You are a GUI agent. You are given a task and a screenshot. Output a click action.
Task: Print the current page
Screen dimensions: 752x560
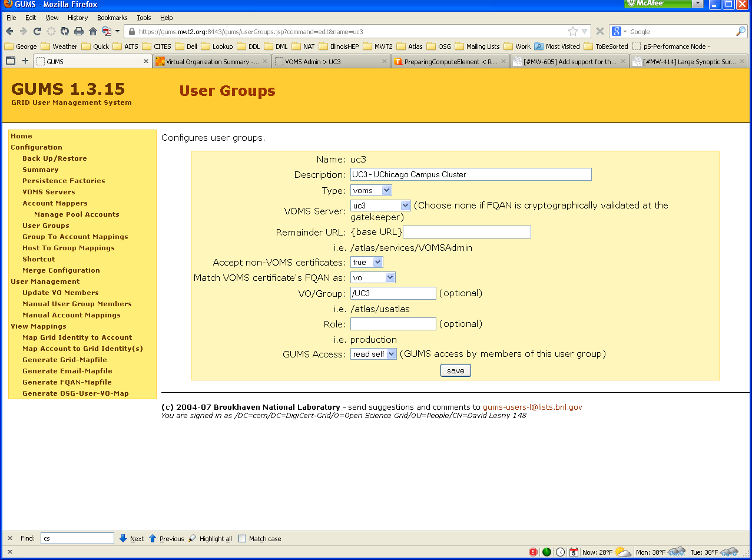click(x=78, y=31)
